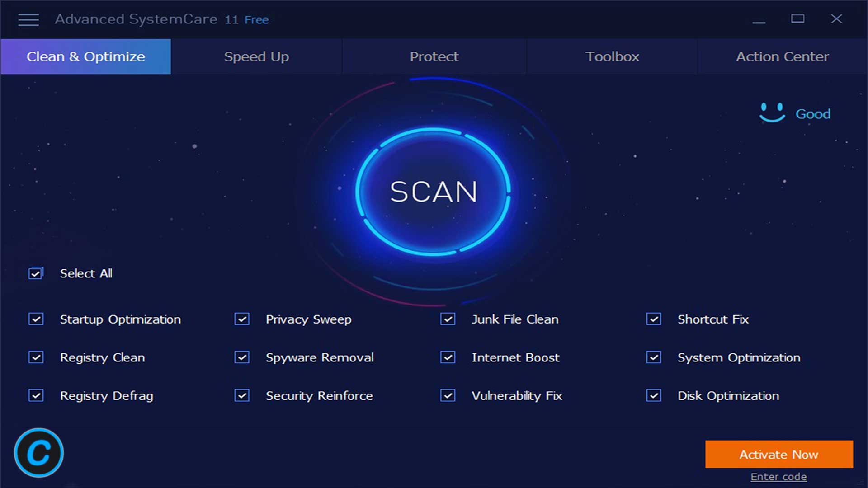Toggle the Registry Clean checkbox

(36, 357)
